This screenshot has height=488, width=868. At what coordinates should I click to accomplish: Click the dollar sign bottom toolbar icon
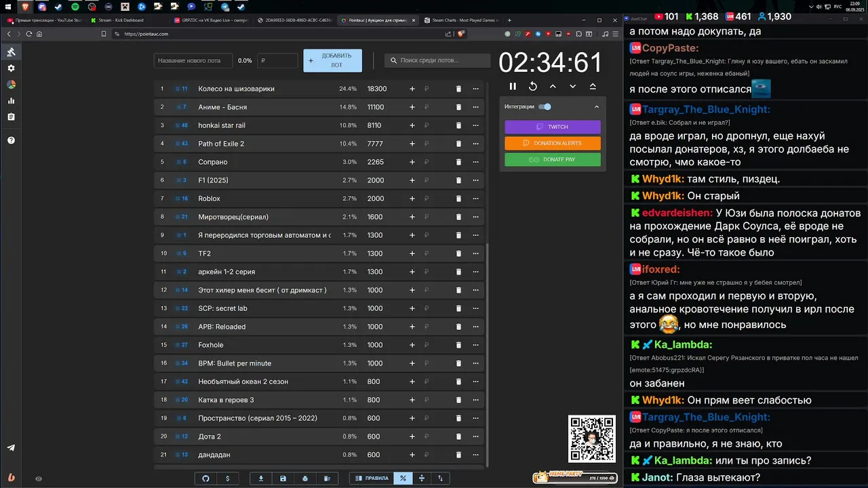coord(227,478)
